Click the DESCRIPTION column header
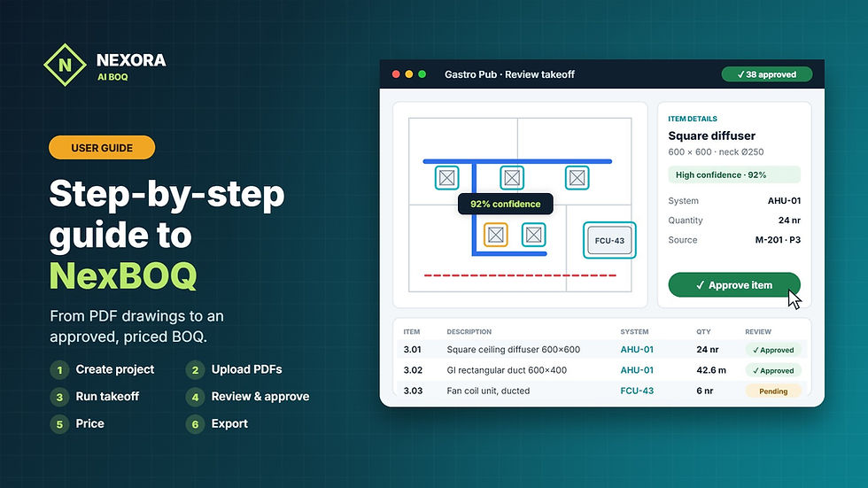 469,331
